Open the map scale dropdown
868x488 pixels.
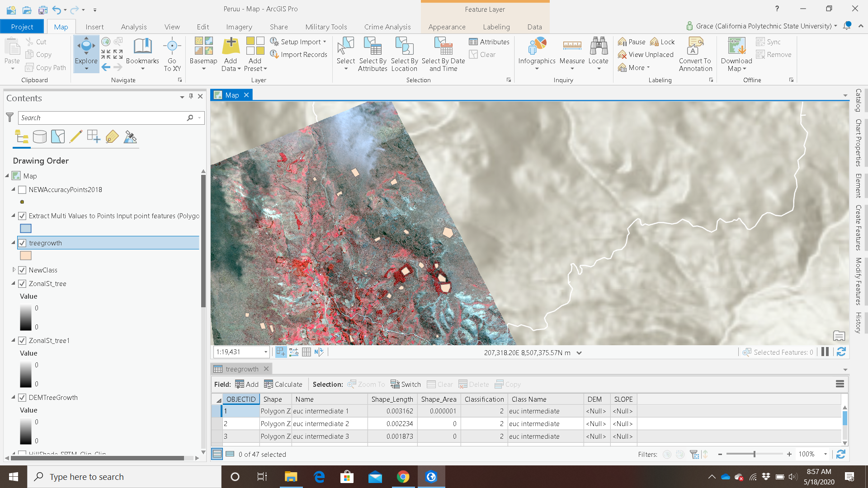point(266,352)
